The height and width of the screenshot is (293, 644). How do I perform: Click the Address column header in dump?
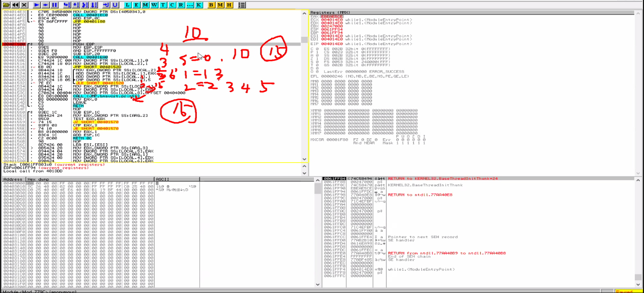point(14,179)
